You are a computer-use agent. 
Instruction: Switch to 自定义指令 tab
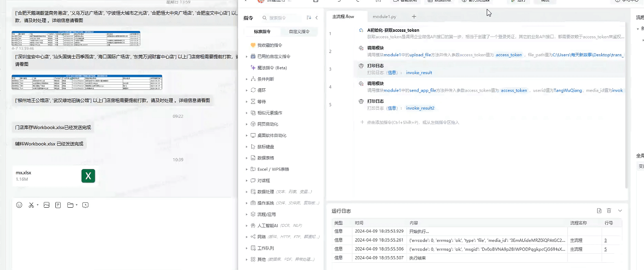click(299, 31)
